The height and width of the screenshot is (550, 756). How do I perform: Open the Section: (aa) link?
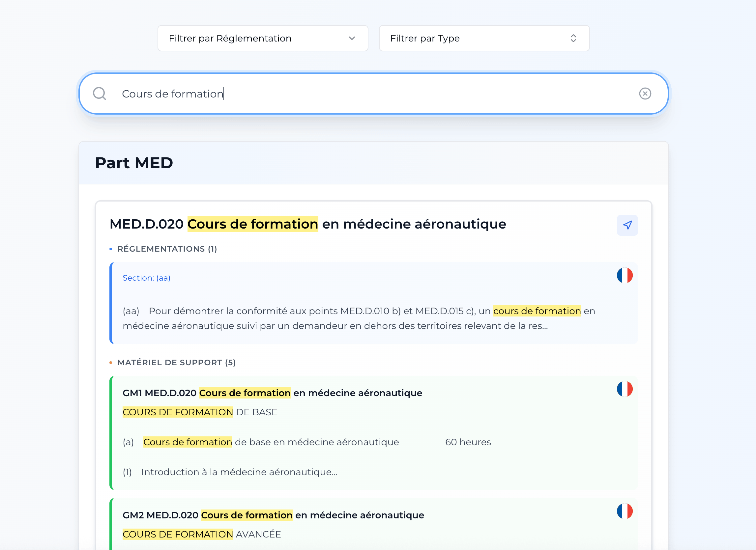click(x=146, y=278)
